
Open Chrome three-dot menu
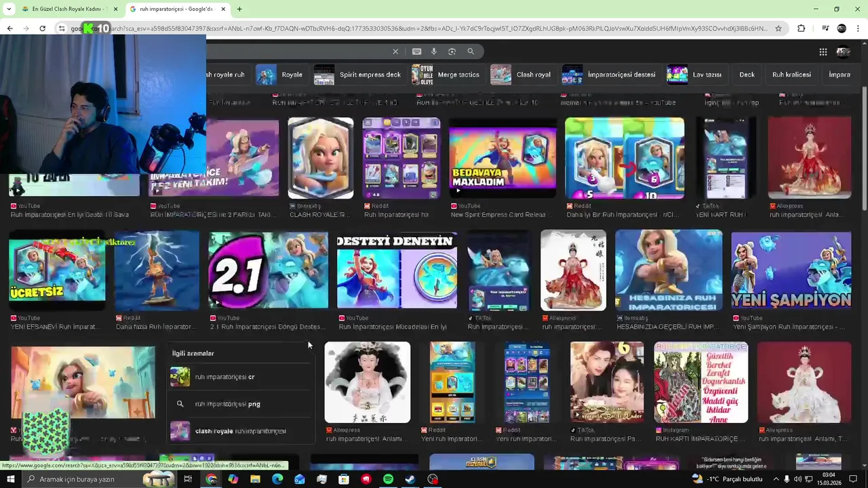click(858, 28)
